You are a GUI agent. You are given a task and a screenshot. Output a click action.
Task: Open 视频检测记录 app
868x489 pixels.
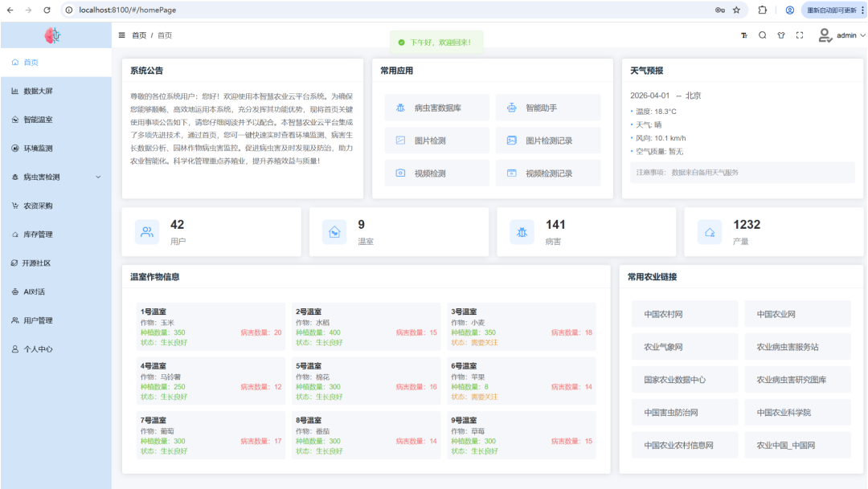(548, 173)
